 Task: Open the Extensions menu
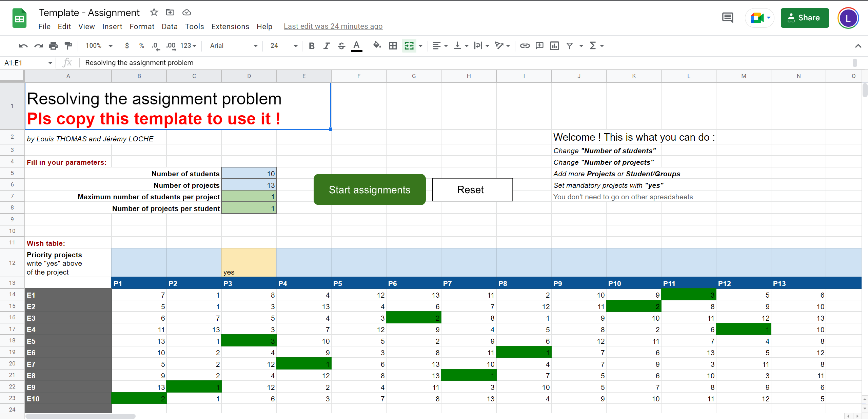[230, 26]
